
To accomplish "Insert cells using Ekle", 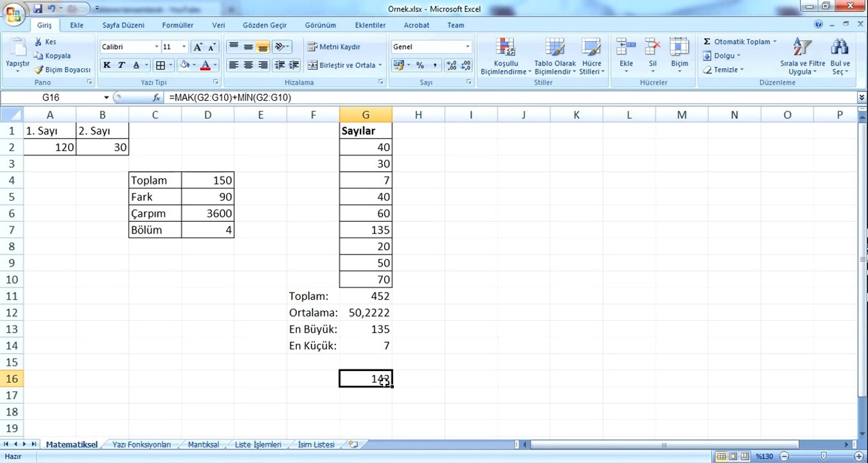I will coord(626,56).
